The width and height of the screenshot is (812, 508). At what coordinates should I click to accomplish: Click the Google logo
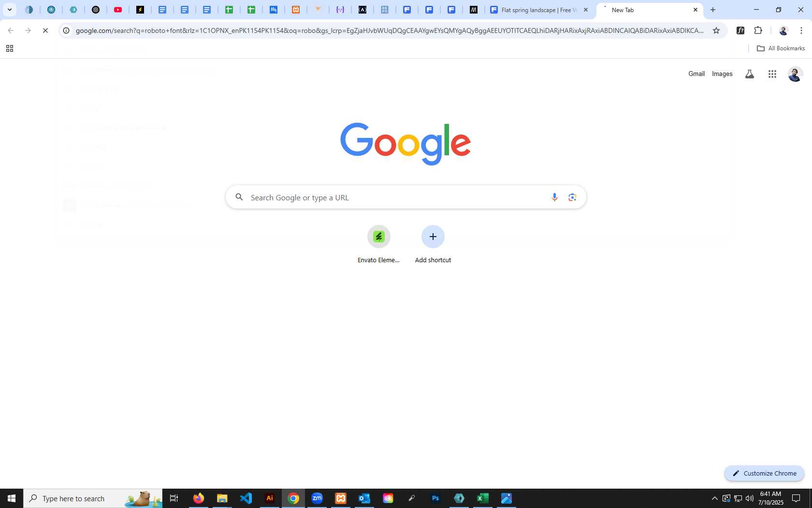coord(406,143)
